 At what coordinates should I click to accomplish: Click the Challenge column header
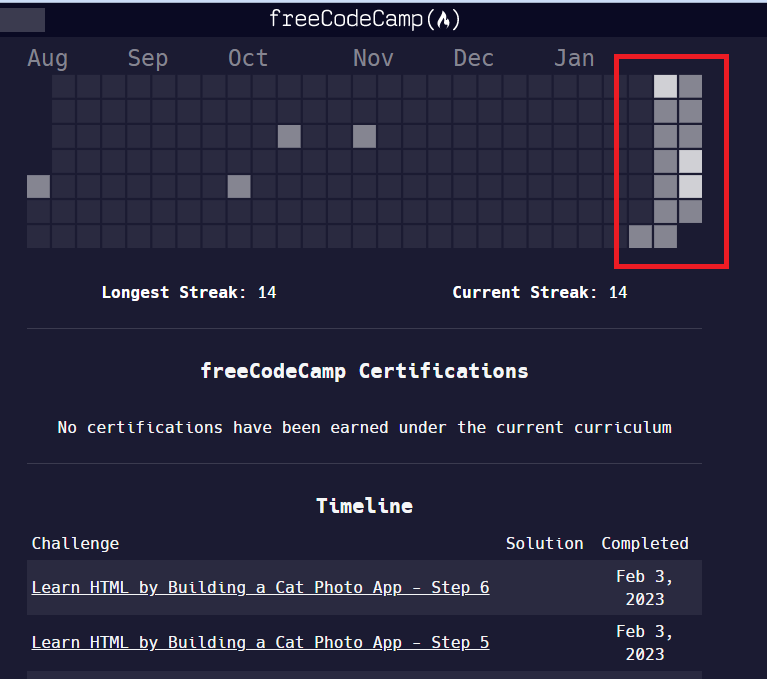tap(75, 543)
